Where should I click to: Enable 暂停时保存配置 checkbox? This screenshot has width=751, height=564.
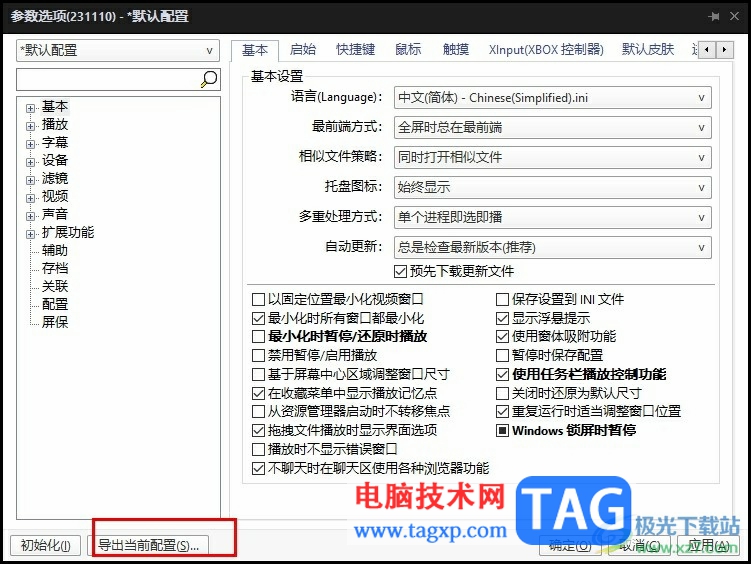point(502,355)
